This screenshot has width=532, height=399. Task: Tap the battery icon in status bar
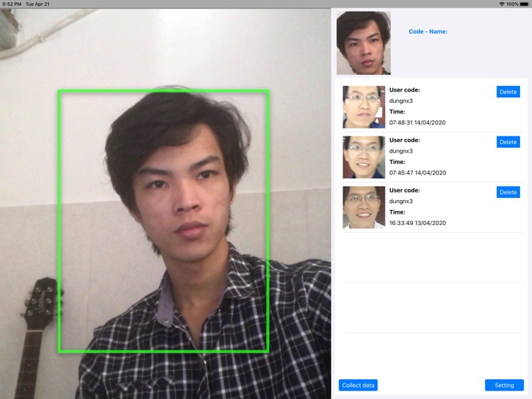click(x=524, y=4)
